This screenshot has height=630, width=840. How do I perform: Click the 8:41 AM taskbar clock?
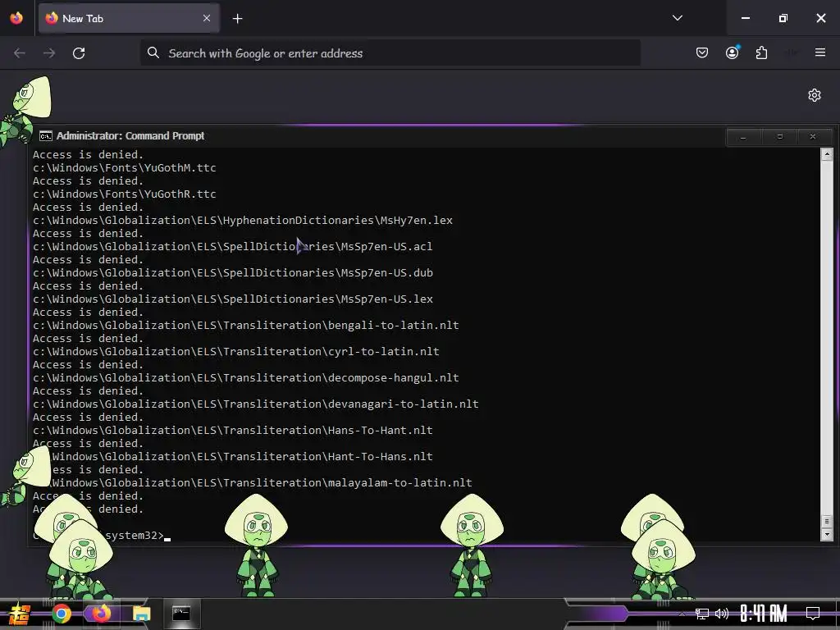[x=763, y=614]
